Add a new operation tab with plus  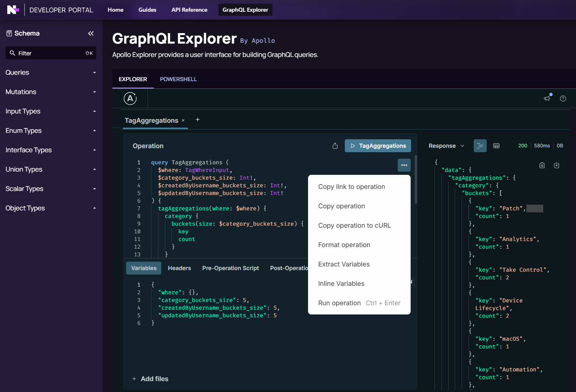pos(198,119)
